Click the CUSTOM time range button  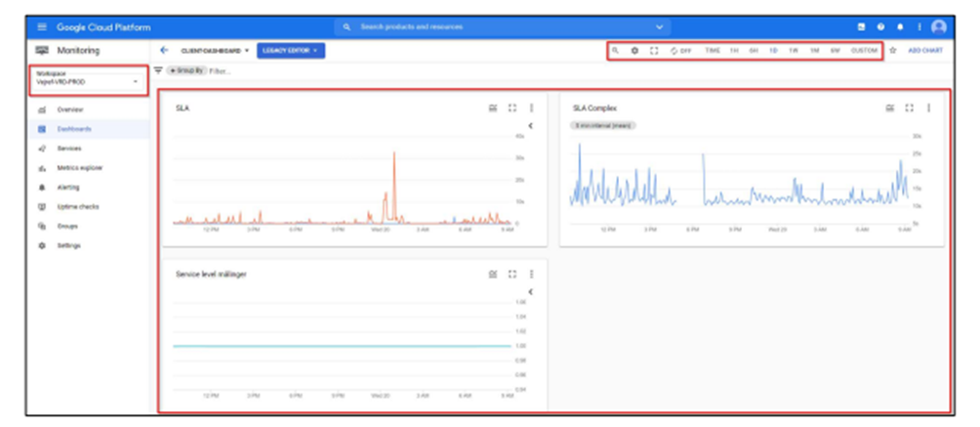864,50
